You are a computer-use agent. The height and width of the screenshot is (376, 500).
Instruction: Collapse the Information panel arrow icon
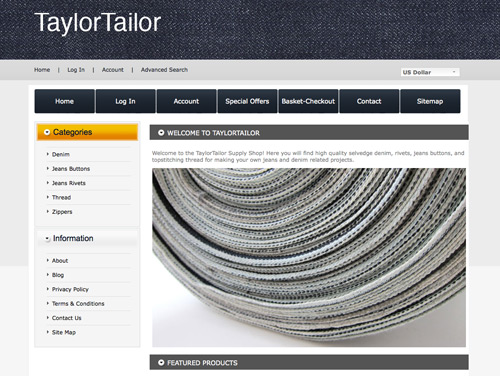coord(47,238)
